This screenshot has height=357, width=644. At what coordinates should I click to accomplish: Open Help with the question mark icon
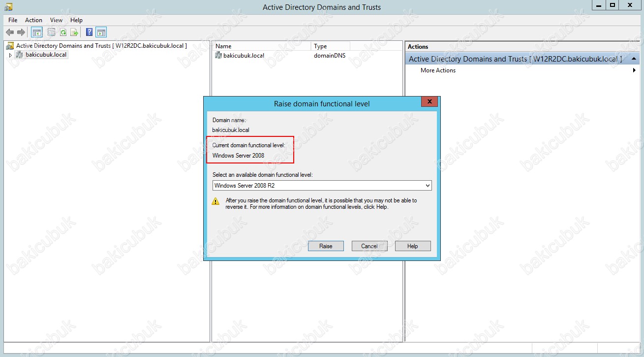click(89, 32)
